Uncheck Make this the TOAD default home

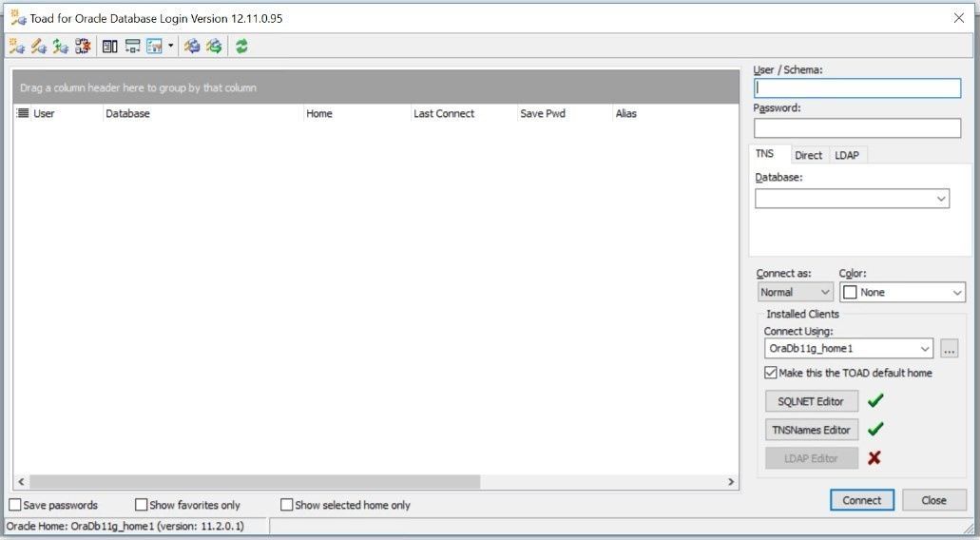771,373
